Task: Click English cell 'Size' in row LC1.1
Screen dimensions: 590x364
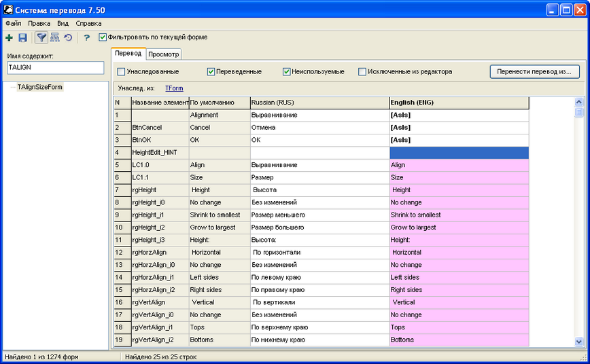Action: click(459, 177)
